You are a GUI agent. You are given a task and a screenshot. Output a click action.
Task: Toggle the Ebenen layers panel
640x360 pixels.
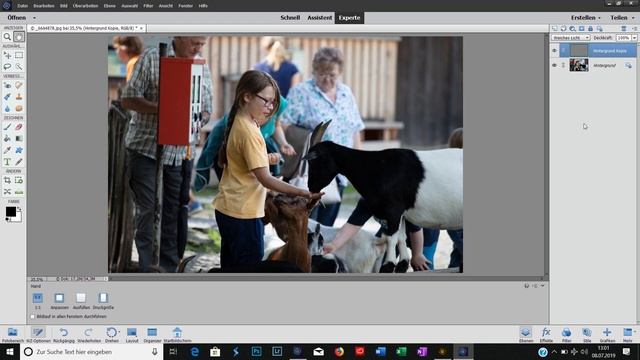click(x=526, y=335)
